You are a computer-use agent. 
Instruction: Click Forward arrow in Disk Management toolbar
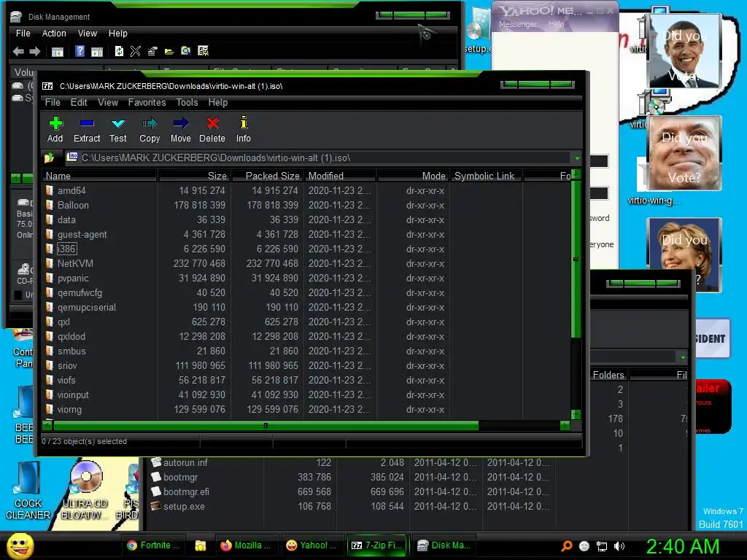click(35, 51)
